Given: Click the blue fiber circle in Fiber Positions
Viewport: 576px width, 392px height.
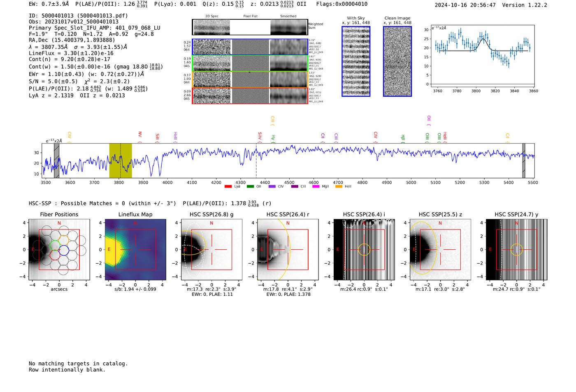Looking at the screenshot, I should pyautogui.click(x=64, y=250).
